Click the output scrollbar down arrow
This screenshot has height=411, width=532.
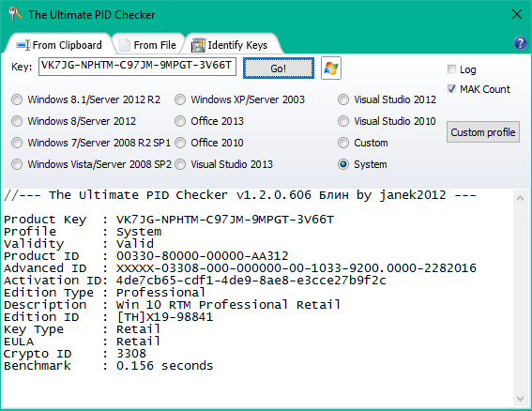click(520, 398)
